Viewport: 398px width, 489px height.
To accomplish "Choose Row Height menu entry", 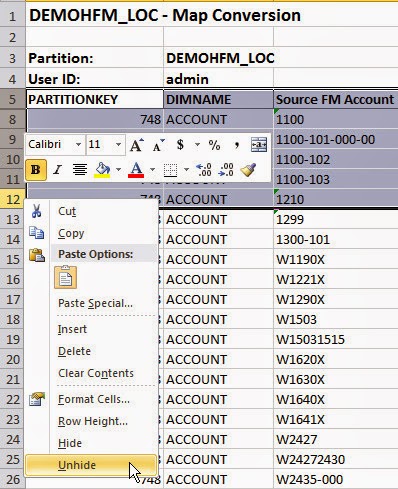I will [90, 421].
